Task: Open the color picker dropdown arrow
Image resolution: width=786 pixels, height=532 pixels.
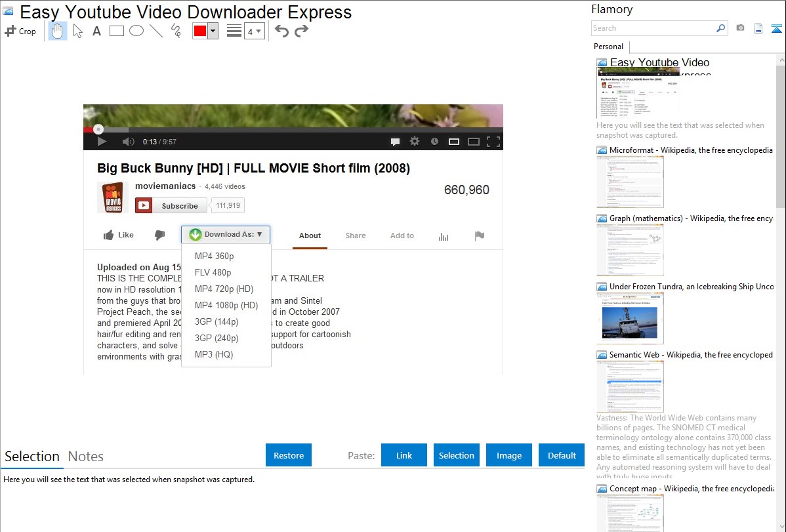Action: pos(213,31)
